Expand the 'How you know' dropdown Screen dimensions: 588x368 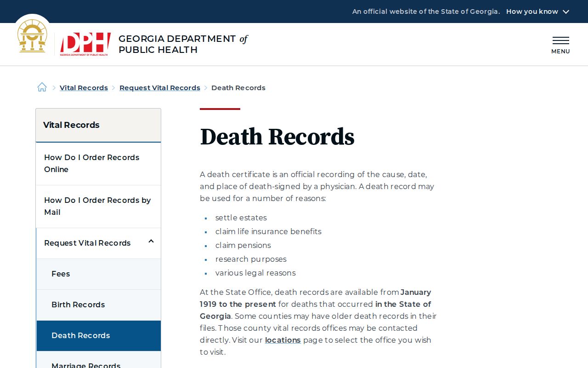click(537, 11)
